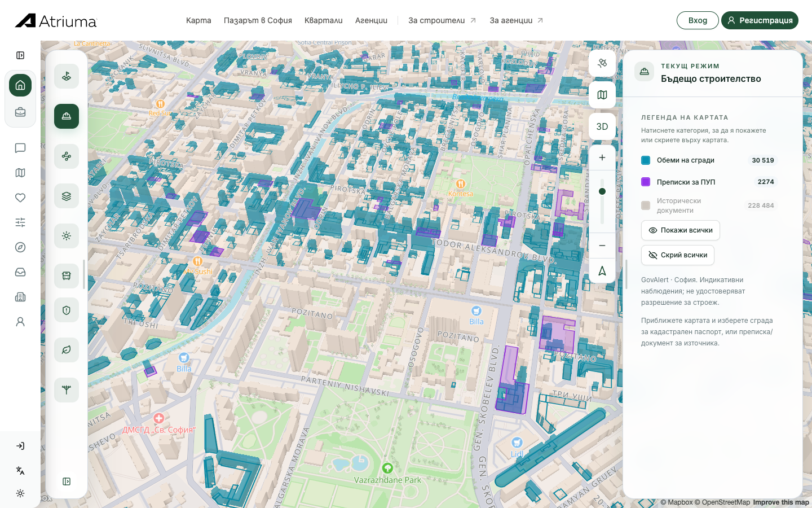
Task: Click the Регистрация button
Action: [760, 20]
